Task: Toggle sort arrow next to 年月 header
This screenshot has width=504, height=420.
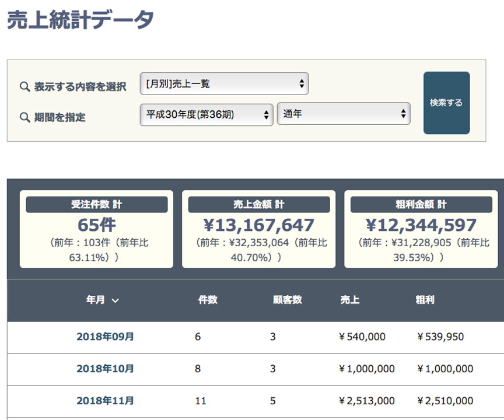Action: pyautogui.click(x=116, y=300)
